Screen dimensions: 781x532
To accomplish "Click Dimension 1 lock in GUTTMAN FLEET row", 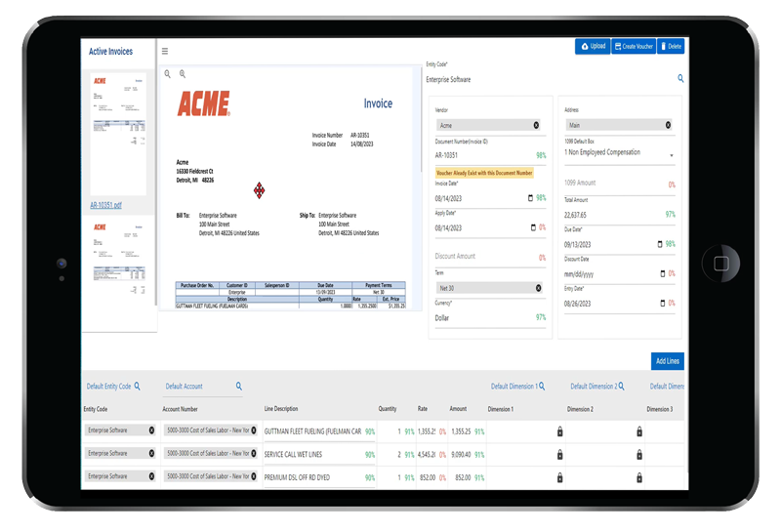I will (x=559, y=431).
